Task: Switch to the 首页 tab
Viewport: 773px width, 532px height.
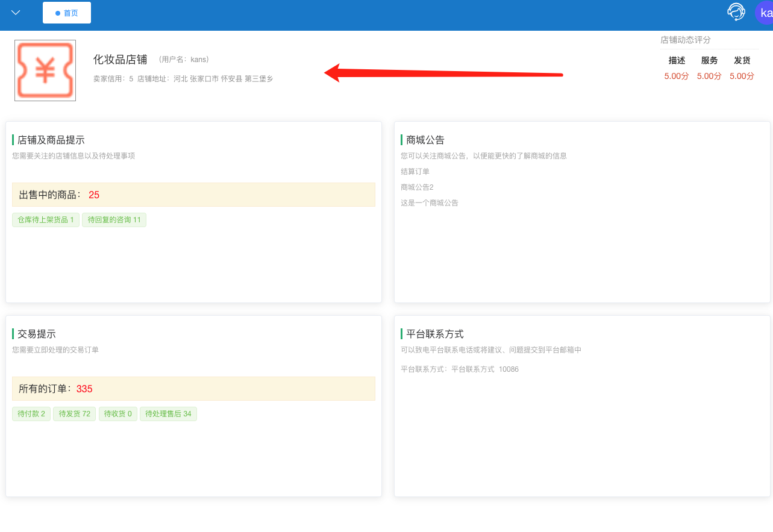Action: coord(67,13)
